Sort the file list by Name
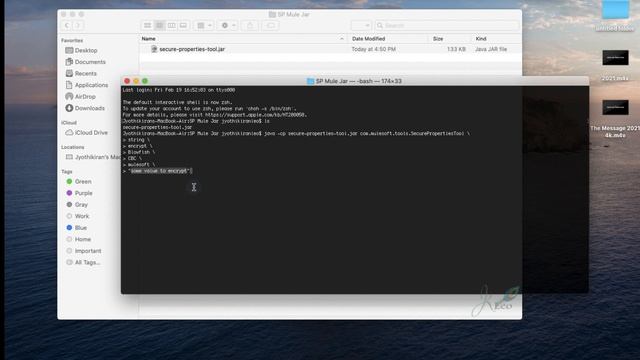Screen dimensions: 640x360 click(149, 39)
